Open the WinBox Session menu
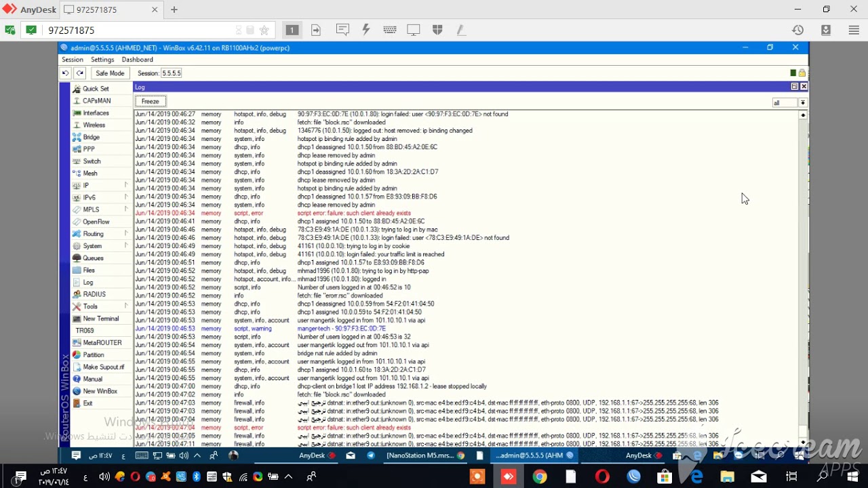The image size is (868, 488). [73, 60]
